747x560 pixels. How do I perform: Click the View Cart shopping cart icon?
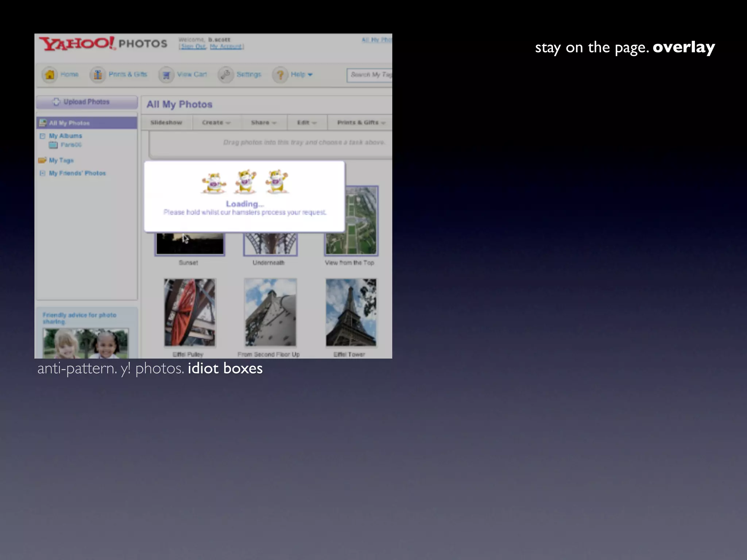coord(166,75)
